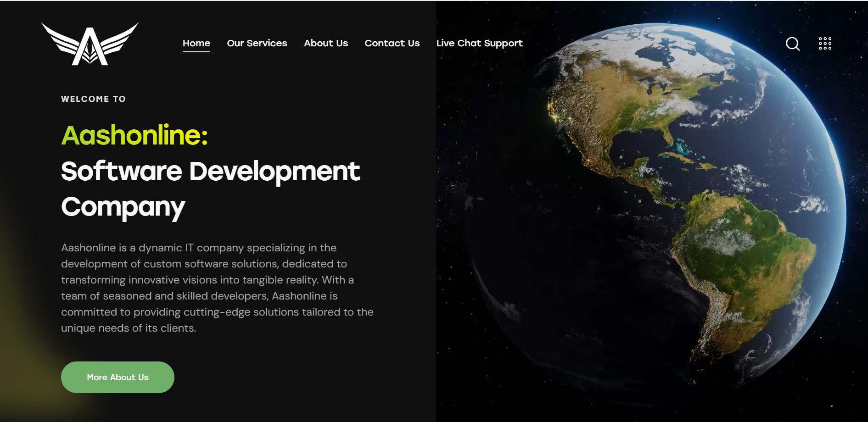Click the Aashonline: green heading

pyautogui.click(x=134, y=135)
